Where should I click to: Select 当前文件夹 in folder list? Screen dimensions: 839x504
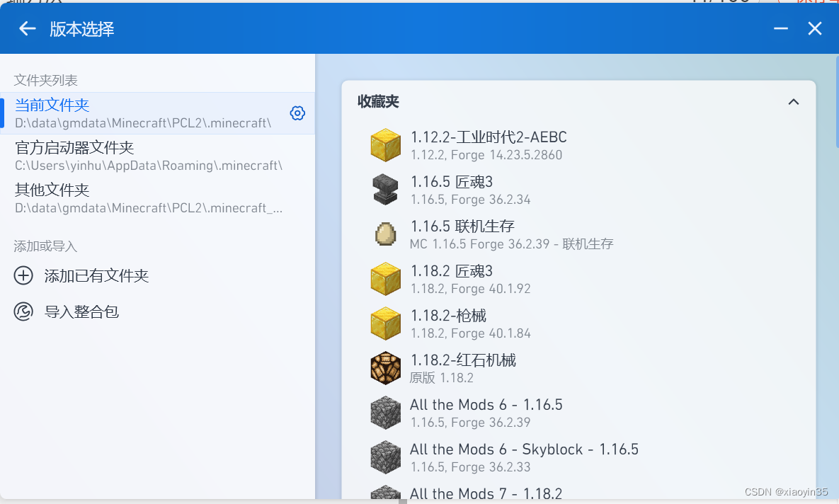tap(157, 113)
